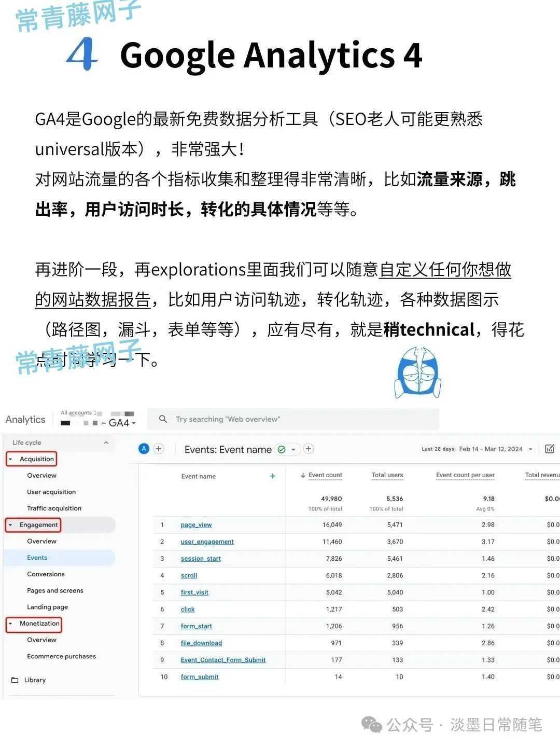Open the dropdown beside Events: Event name

pyautogui.click(x=293, y=450)
